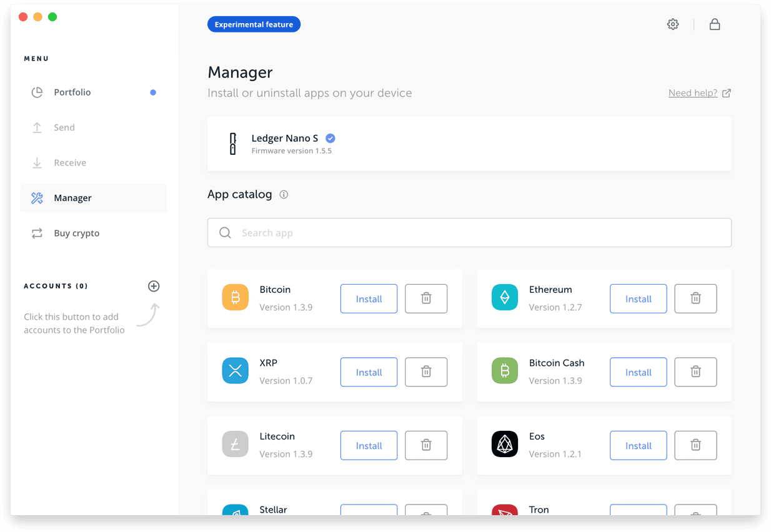Focus the Search app field
Image resolution: width=771 pixels, height=532 pixels.
coord(469,233)
